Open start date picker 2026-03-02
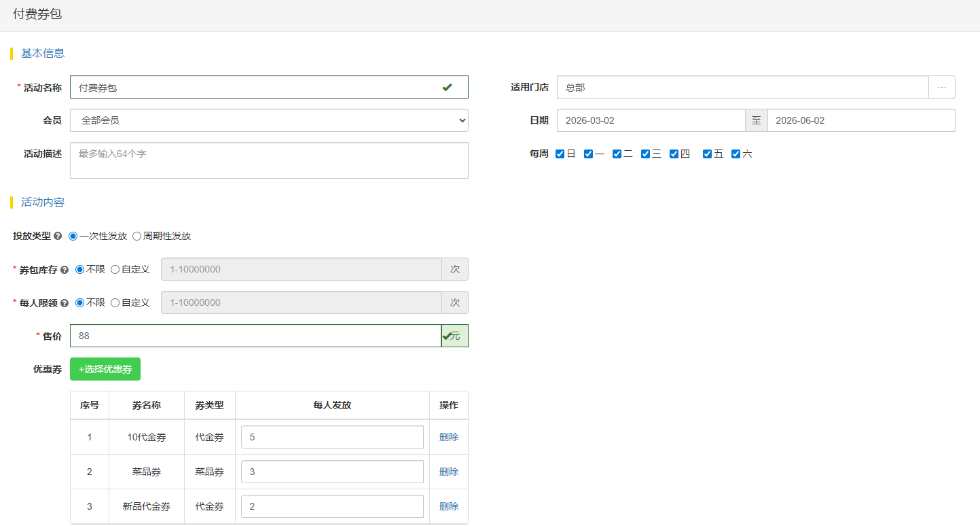 click(x=650, y=120)
